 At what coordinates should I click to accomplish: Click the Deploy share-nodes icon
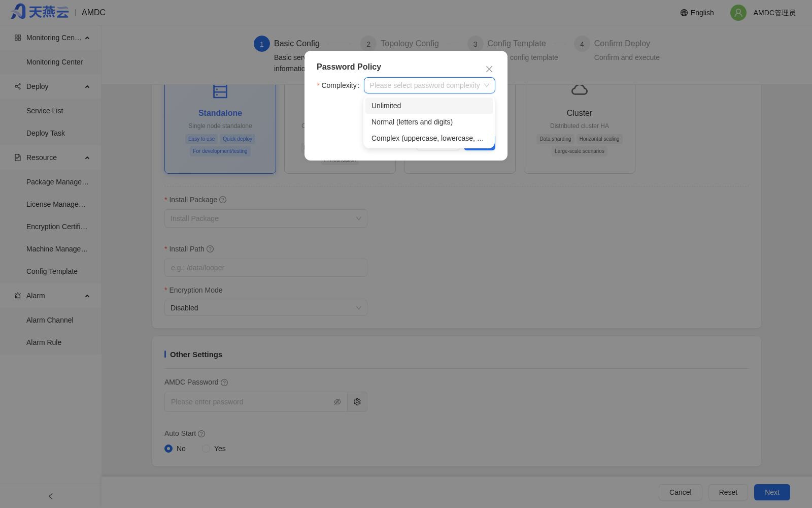(18, 86)
